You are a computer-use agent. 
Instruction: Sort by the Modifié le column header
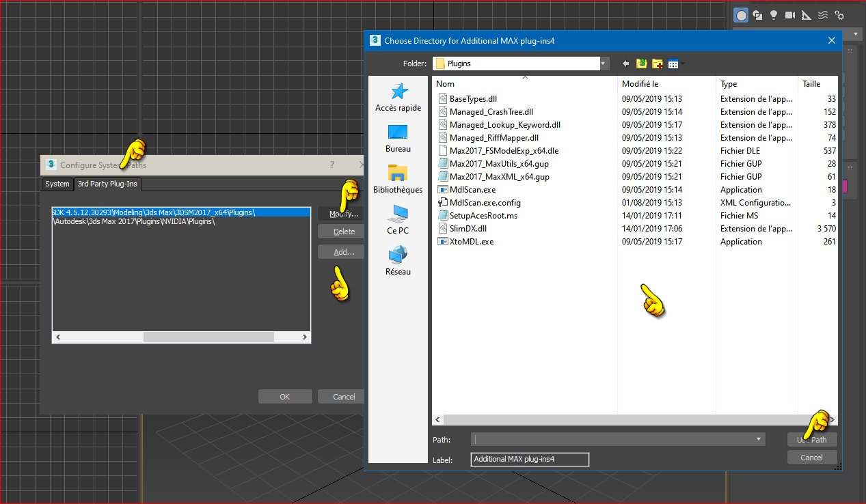pos(666,84)
